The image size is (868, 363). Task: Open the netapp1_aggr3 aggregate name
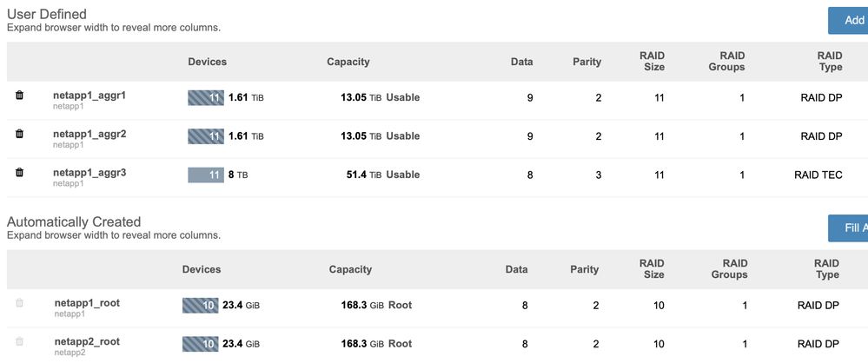[x=89, y=173]
